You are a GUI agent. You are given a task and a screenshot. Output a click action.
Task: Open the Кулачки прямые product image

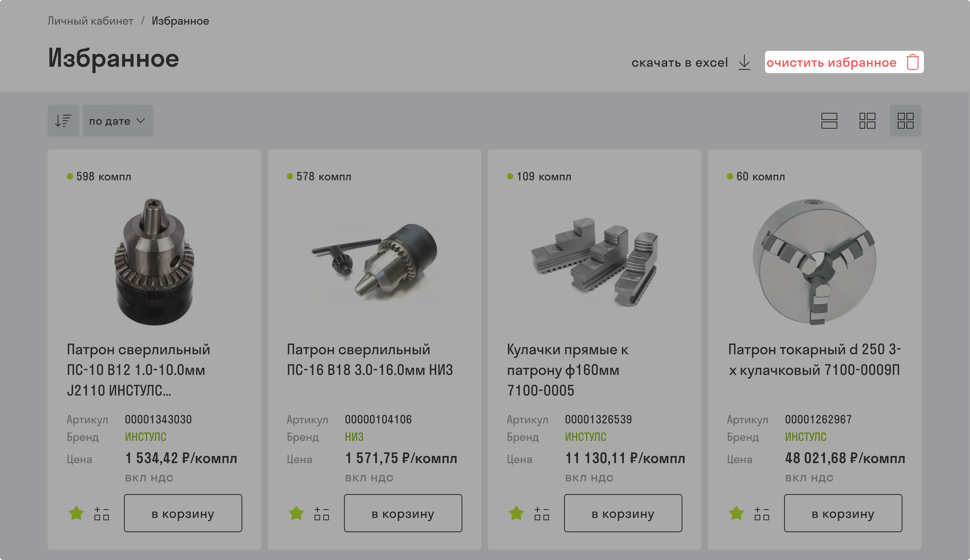coord(594,262)
